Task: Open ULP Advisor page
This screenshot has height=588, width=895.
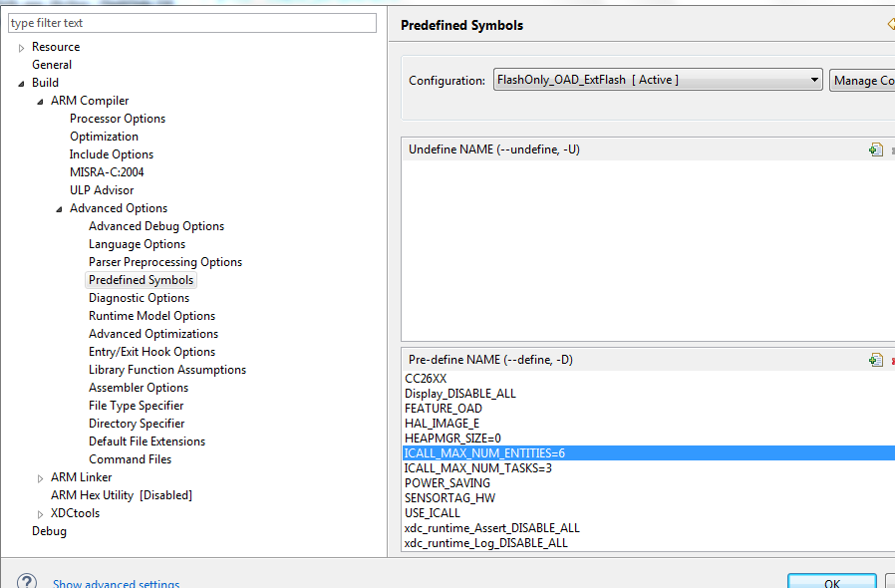Action: (x=102, y=190)
